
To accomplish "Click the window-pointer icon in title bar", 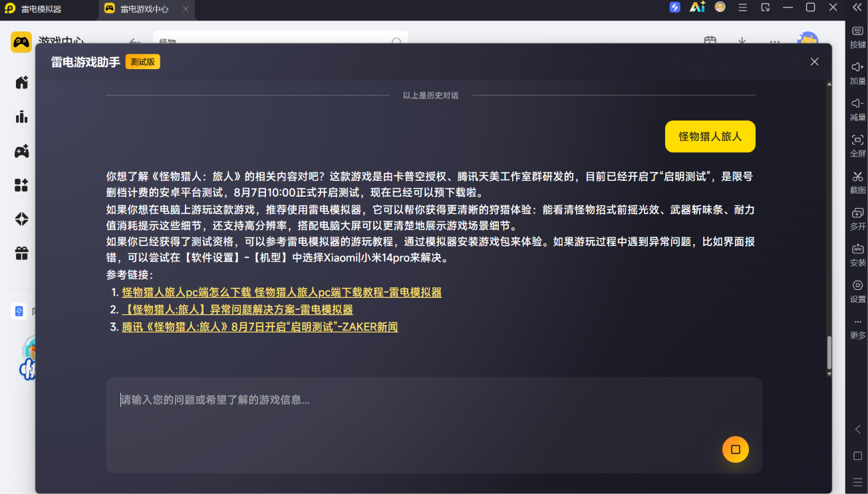I will coord(766,7).
